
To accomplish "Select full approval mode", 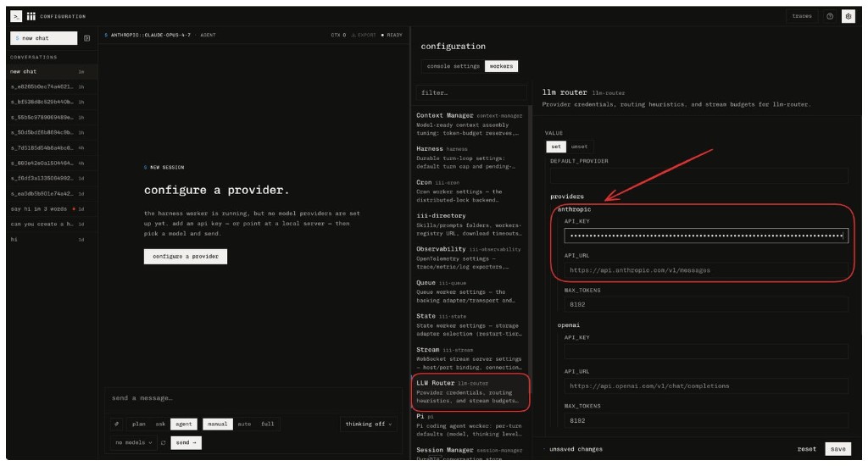I will [267, 424].
